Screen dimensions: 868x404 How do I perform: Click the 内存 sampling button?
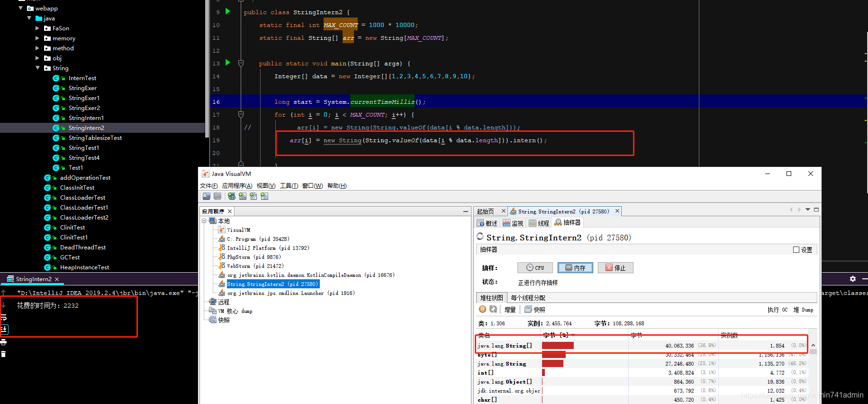pyautogui.click(x=575, y=267)
